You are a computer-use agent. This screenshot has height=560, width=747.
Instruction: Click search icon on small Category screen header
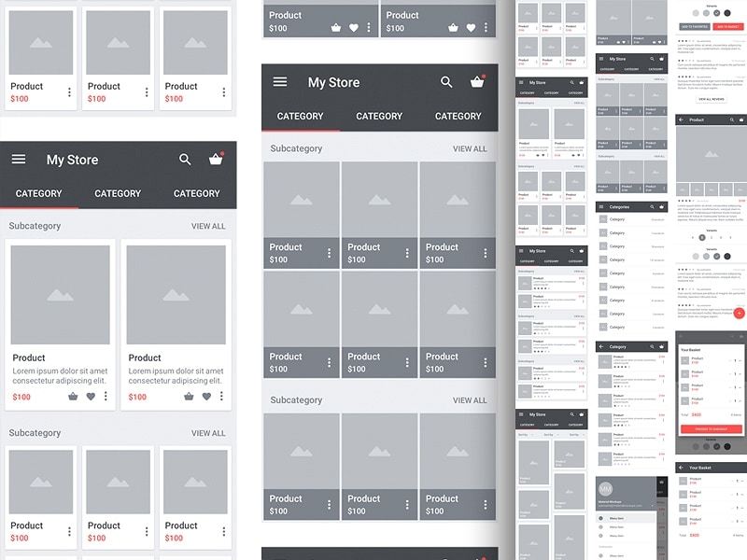tap(652, 346)
